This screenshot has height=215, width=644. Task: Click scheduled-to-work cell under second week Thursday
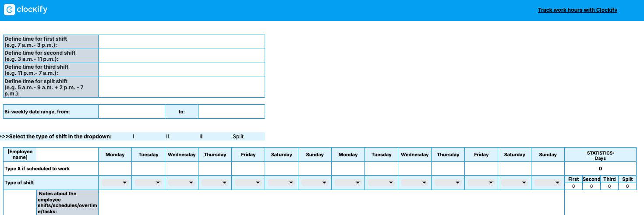point(448,169)
